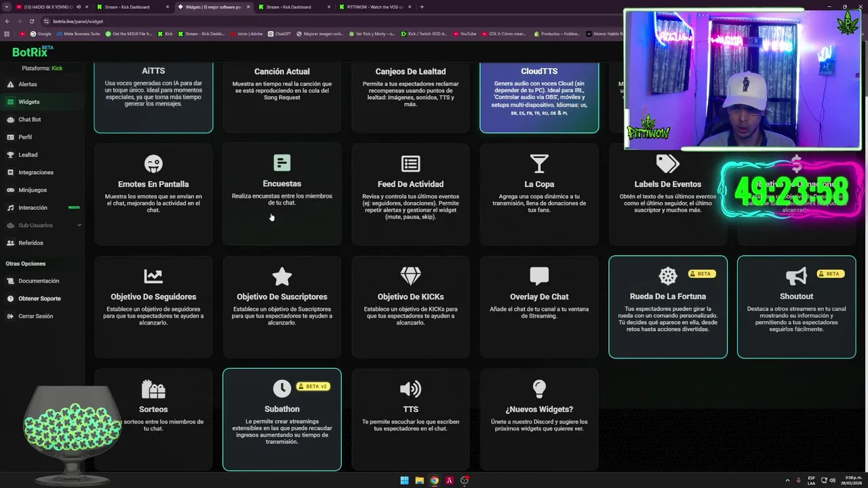
Task: Click the Objetivo De Seguidores chart icon
Action: click(x=153, y=276)
